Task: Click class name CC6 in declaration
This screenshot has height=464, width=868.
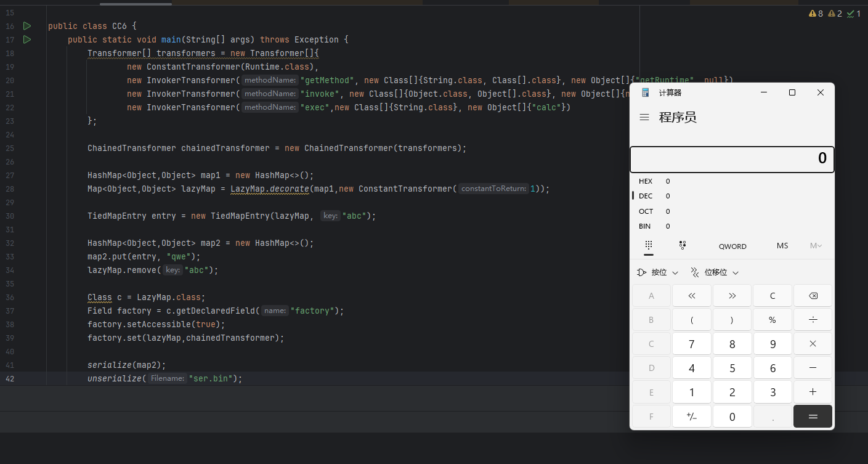Action: pos(120,26)
